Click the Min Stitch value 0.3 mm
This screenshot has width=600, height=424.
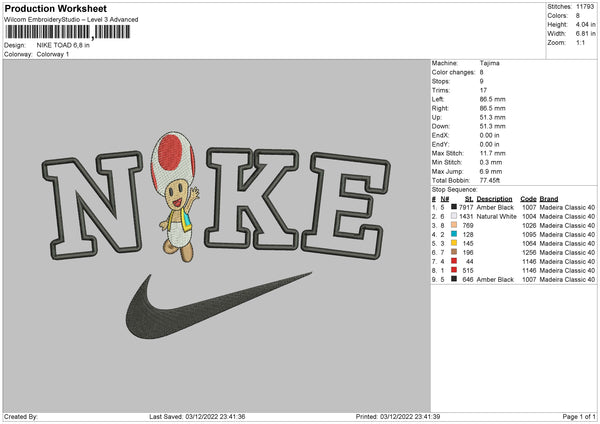click(491, 162)
